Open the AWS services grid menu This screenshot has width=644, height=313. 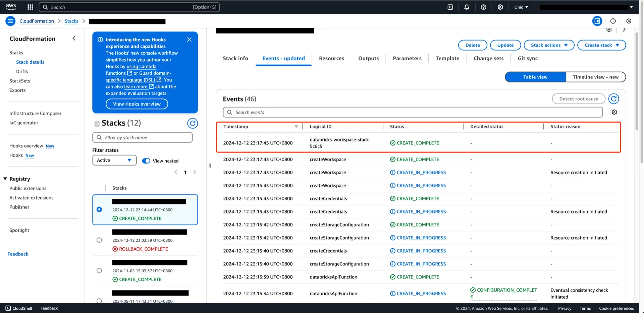coord(30,7)
